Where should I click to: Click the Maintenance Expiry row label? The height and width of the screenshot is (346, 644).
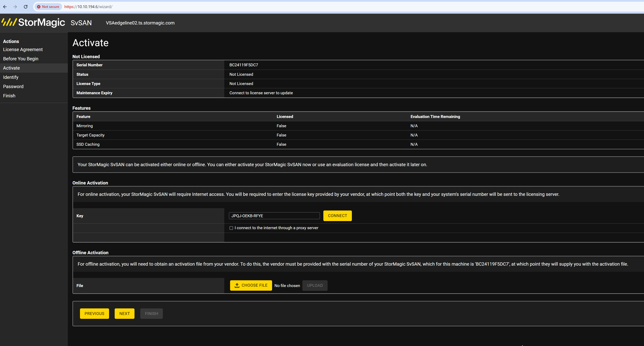click(94, 93)
